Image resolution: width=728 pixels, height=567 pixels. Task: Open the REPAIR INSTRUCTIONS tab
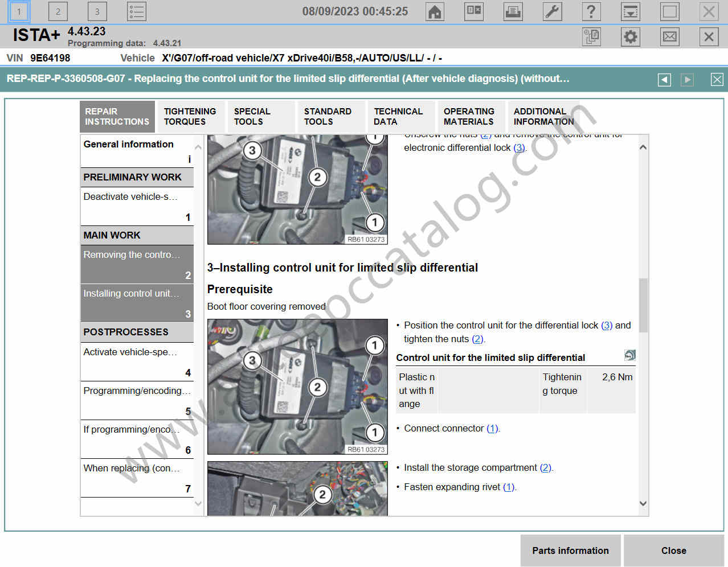point(117,117)
